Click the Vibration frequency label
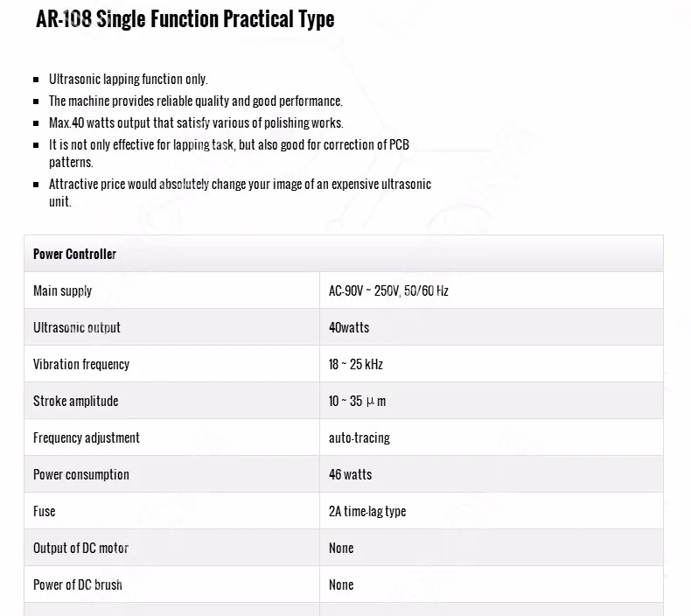The width and height of the screenshot is (691, 616). click(81, 365)
